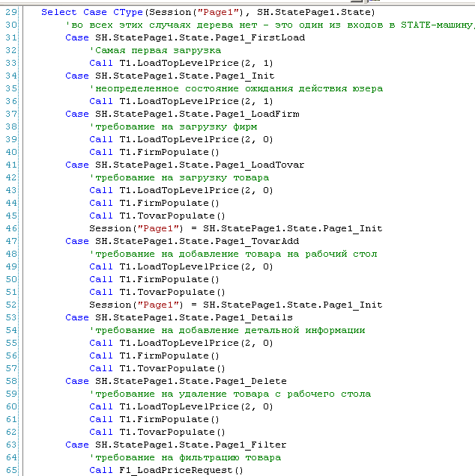Screen dimensions: 475x476
Task: Click Call T1.TovarPopulate() on line 45
Action: [x=157, y=216]
